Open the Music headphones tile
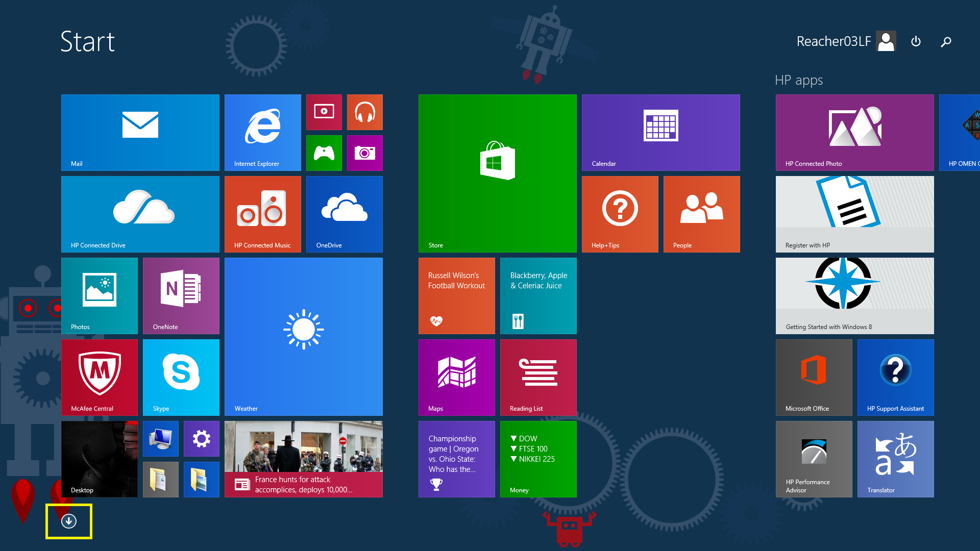 click(365, 112)
